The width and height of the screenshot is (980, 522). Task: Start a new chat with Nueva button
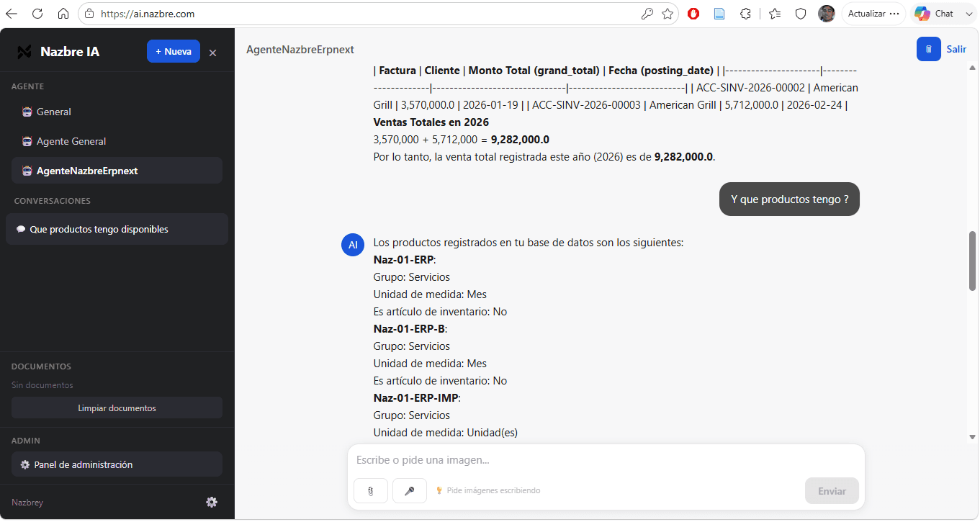click(x=174, y=51)
